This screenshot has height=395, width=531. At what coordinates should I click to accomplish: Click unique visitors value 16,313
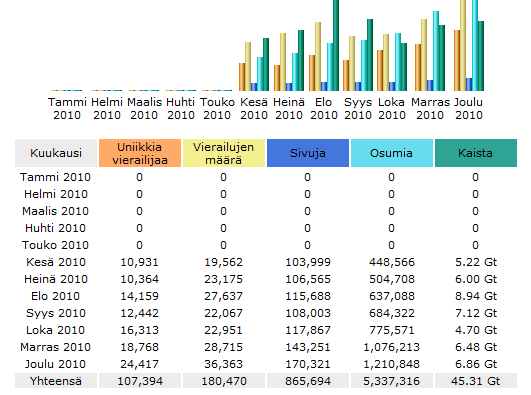coord(140,330)
